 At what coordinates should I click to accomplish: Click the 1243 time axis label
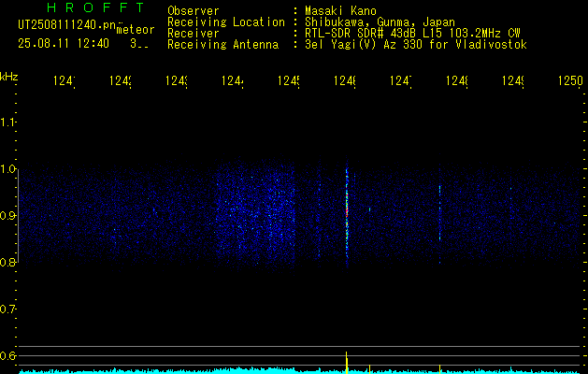[x=177, y=80]
